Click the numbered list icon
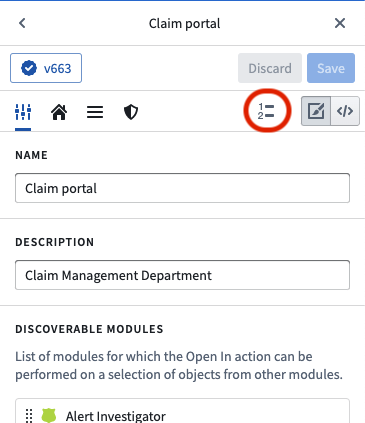The width and height of the screenshot is (365, 423). pyautogui.click(x=266, y=111)
